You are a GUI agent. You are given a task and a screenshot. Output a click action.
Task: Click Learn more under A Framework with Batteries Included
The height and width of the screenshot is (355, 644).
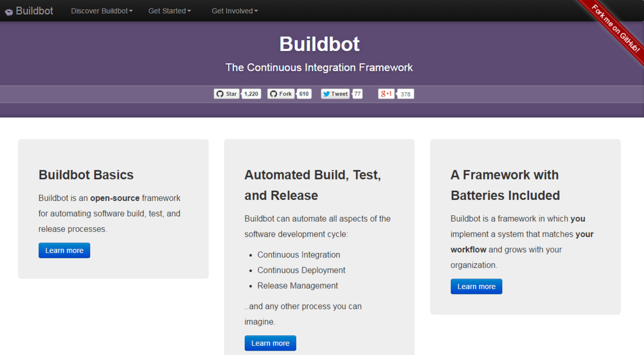point(477,286)
